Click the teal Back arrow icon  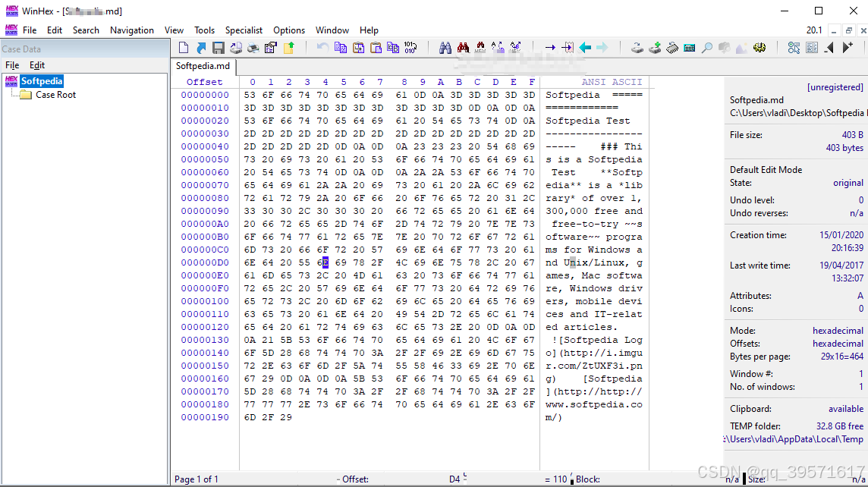click(x=585, y=48)
